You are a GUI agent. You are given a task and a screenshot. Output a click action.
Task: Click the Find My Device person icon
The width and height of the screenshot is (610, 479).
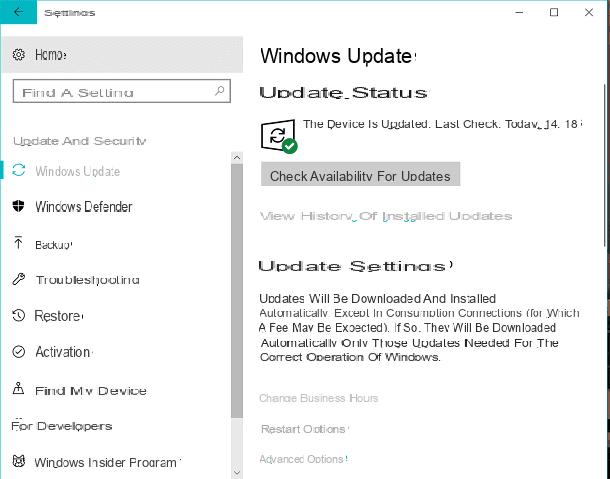(18, 388)
